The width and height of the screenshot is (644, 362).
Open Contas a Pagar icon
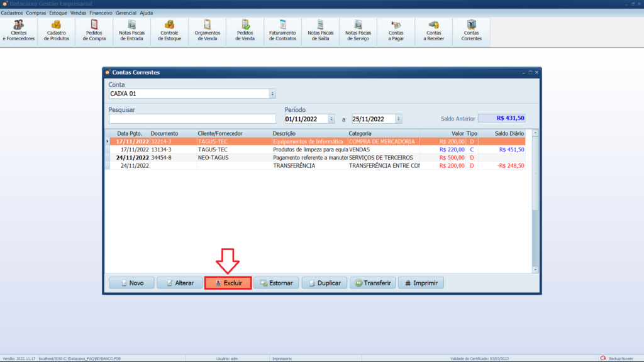click(396, 30)
